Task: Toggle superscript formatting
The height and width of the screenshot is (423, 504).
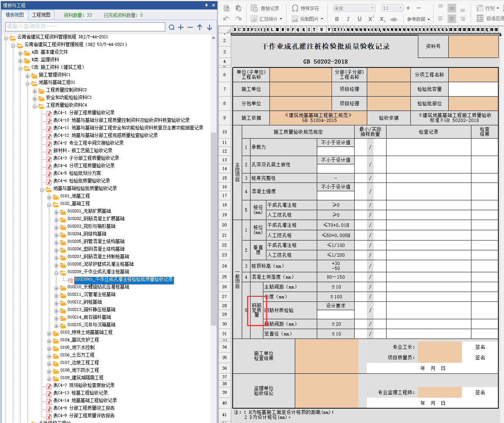Action: (371, 19)
